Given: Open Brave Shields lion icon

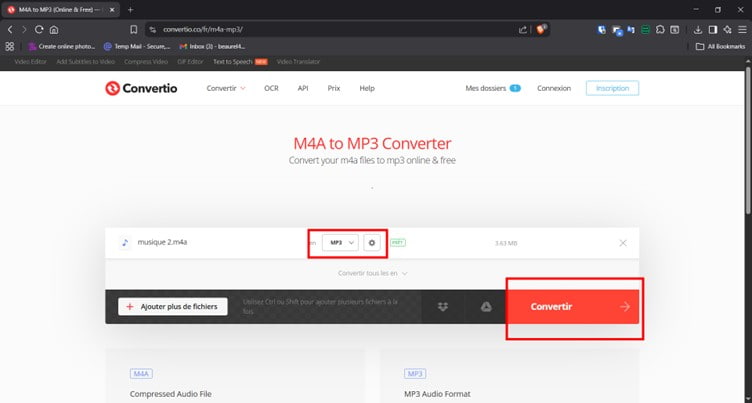Looking at the screenshot, I should 541,29.
